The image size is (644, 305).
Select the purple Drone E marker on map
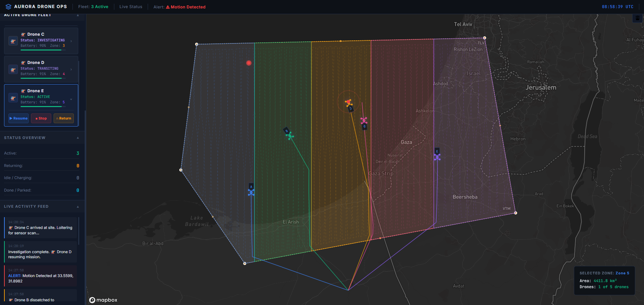[437, 157]
